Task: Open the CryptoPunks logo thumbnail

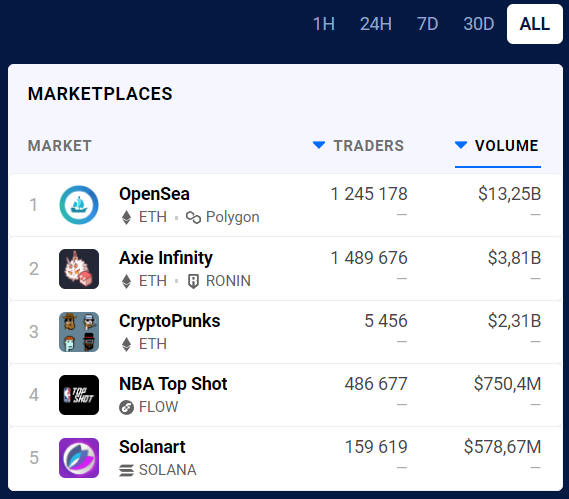Action: tap(79, 332)
